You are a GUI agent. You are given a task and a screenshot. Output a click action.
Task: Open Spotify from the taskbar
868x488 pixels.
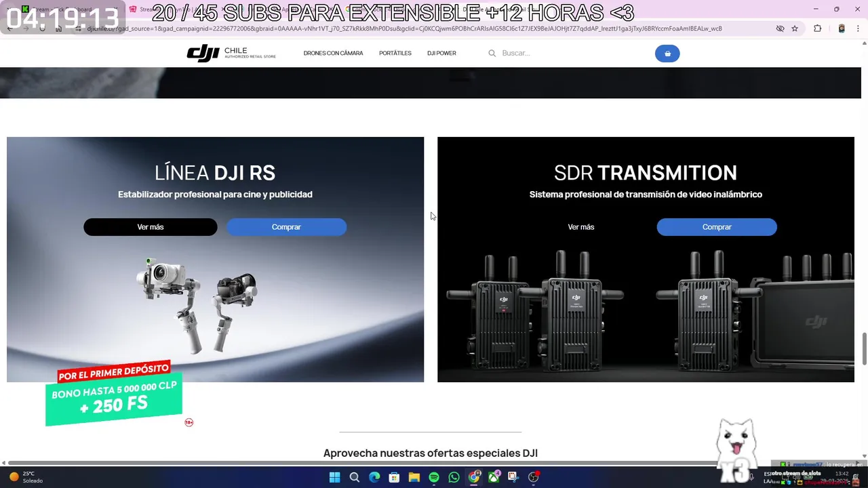(434, 477)
